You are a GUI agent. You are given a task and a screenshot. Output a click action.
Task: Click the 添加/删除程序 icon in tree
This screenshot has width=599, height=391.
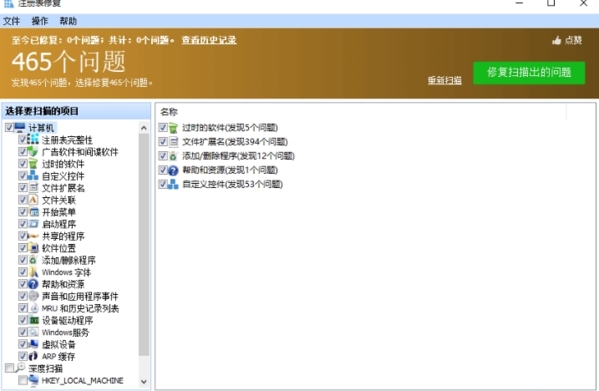[x=33, y=260]
